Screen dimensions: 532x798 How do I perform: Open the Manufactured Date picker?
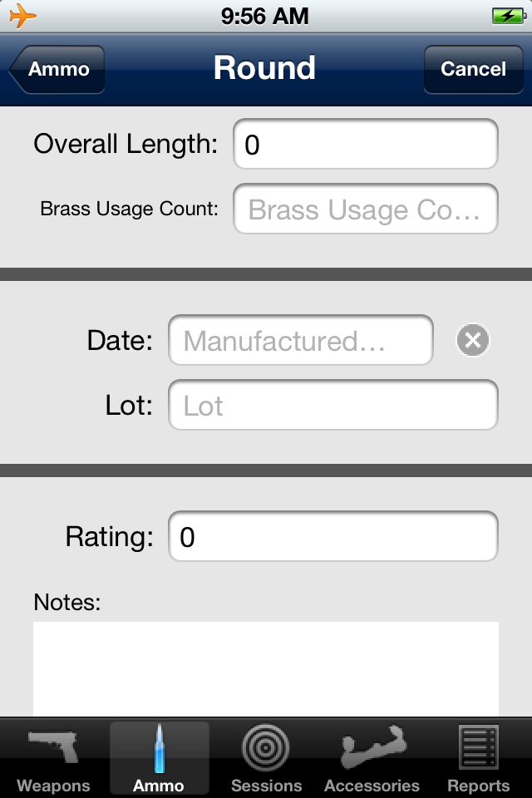pos(301,340)
